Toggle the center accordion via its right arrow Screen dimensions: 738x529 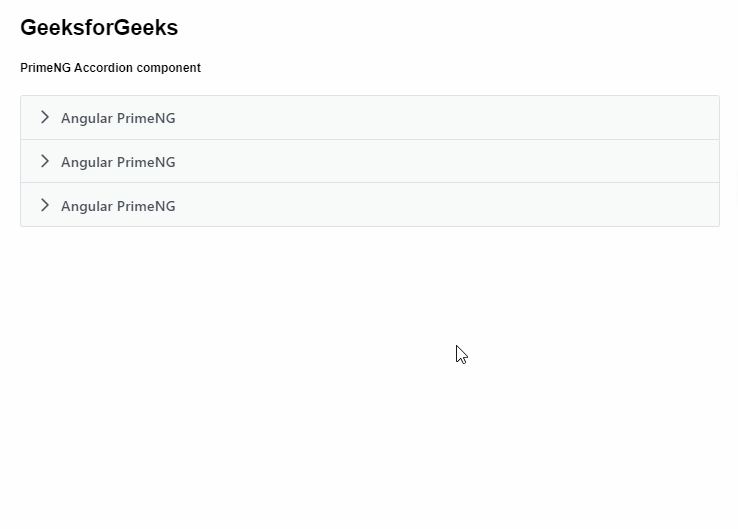pyautogui.click(x=45, y=161)
